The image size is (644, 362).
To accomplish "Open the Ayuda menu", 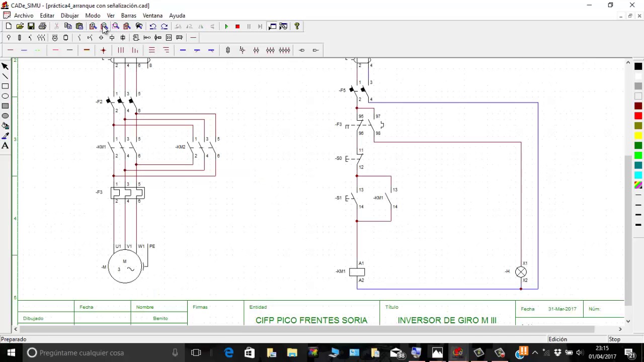I will pyautogui.click(x=177, y=16).
